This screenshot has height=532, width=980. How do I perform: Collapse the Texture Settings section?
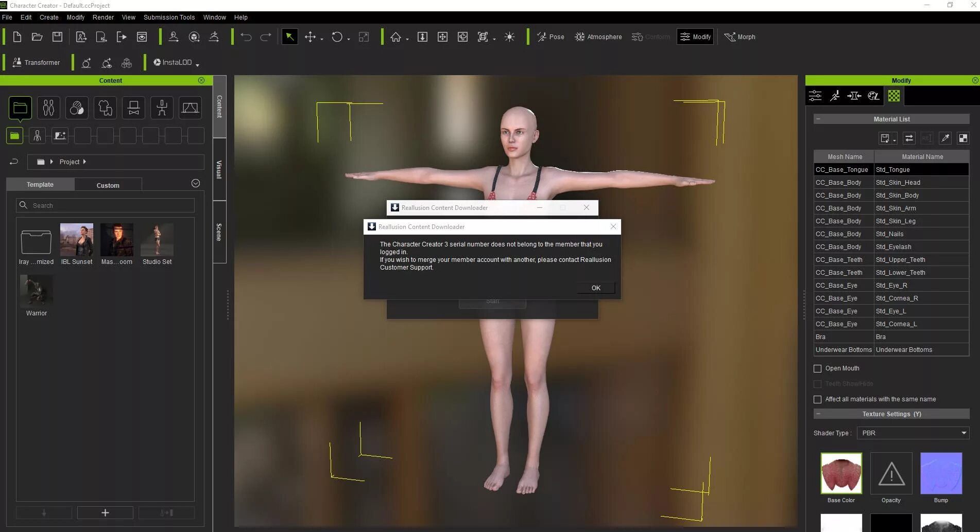pyautogui.click(x=818, y=414)
